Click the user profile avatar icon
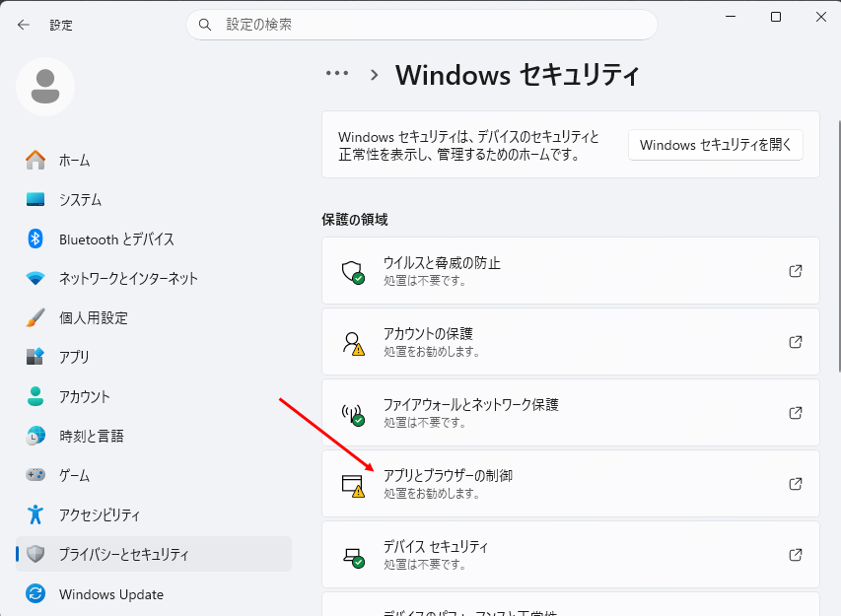 click(x=45, y=87)
